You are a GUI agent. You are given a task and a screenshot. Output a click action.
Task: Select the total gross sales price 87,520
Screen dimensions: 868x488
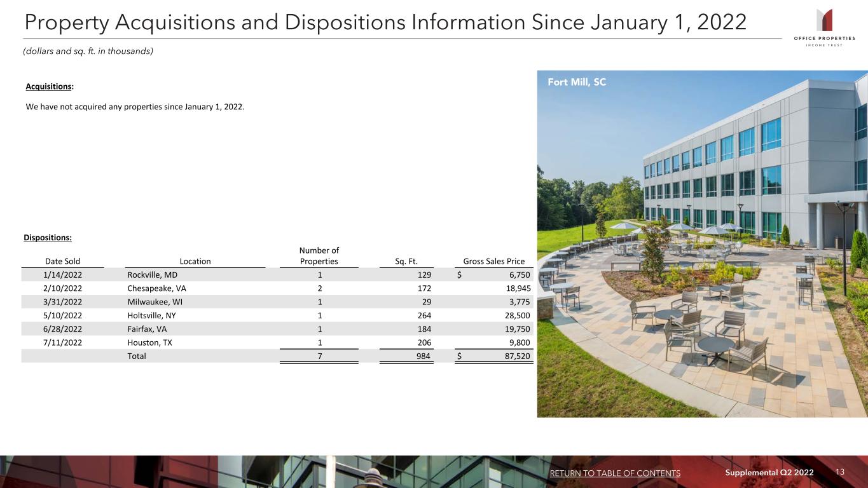(x=515, y=356)
